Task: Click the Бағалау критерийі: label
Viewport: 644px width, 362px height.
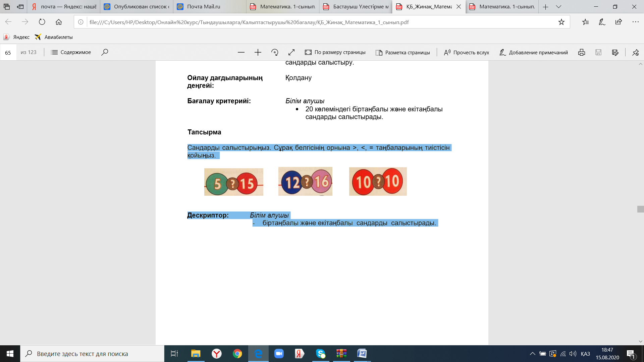Action: click(x=219, y=101)
